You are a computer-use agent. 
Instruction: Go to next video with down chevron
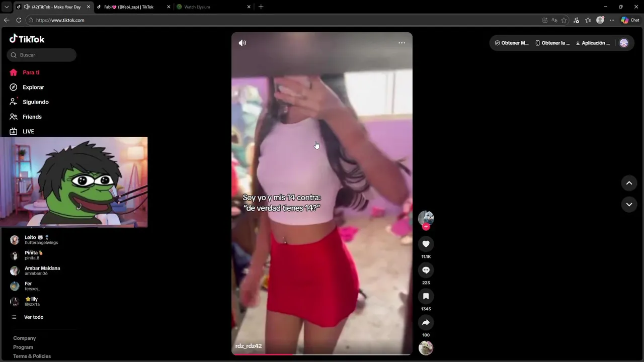coord(629,204)
